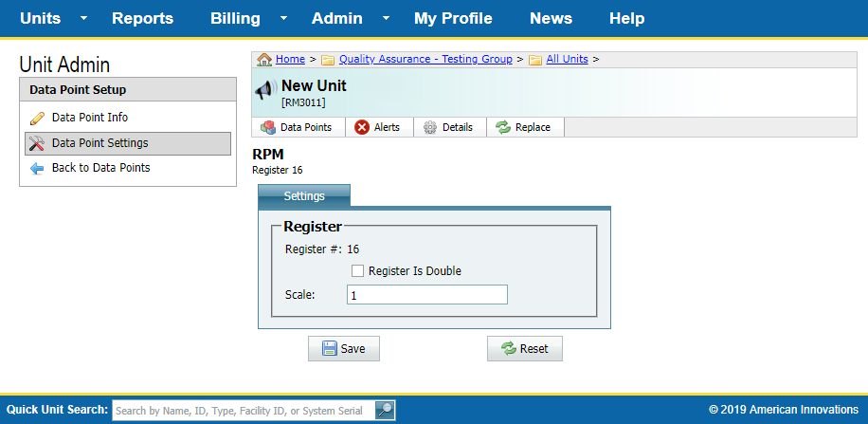Open the Reports menu

(143, 18)
